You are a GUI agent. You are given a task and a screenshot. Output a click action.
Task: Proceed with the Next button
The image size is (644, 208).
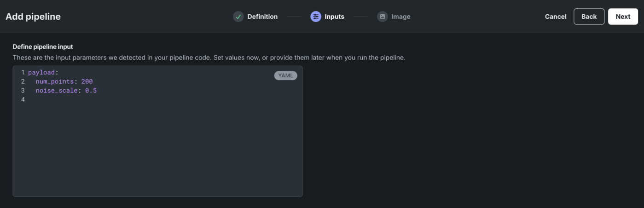pos(623,17)
